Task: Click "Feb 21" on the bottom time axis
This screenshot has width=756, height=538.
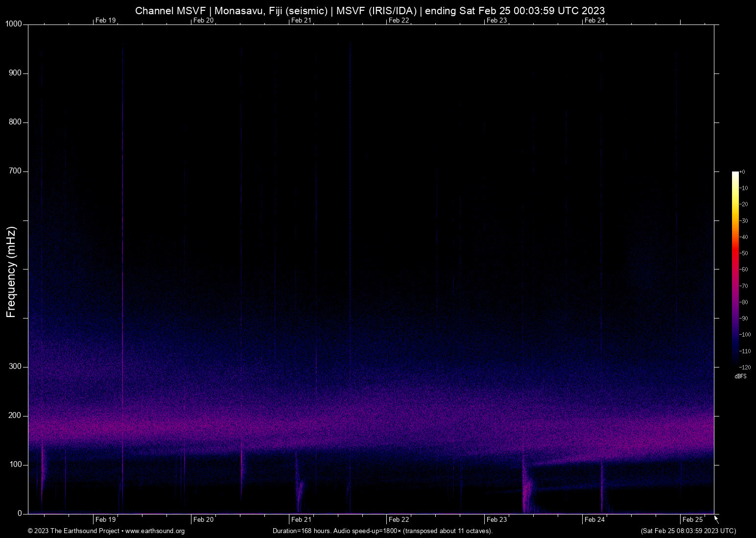Action: 301,519
